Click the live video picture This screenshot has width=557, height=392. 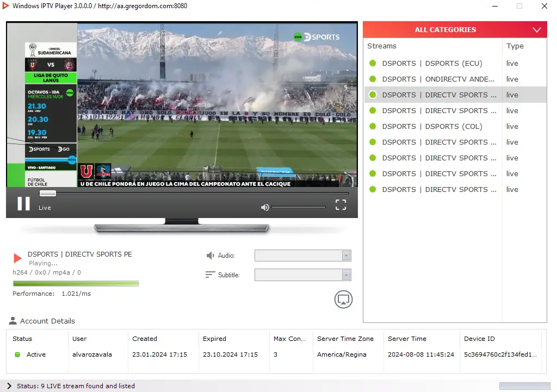[x=182, y=105]
